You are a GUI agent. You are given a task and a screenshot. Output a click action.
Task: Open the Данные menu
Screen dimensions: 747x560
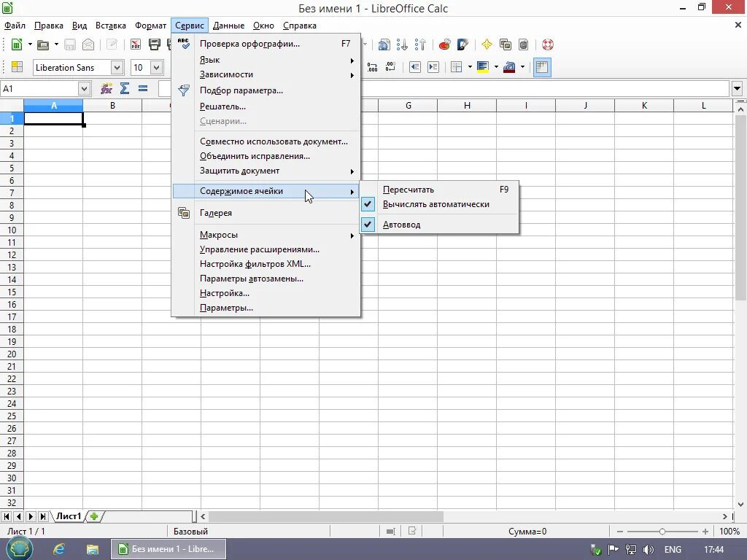pos(228,26)
